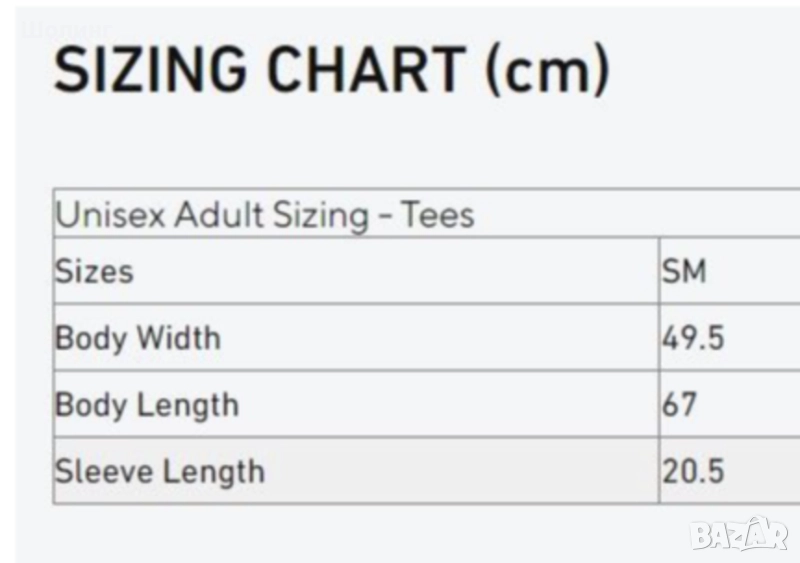This screenshot has height=563, width=800.
Task: Click the SIZING CHART (cm) heading
Action: [x=330, y=72]
